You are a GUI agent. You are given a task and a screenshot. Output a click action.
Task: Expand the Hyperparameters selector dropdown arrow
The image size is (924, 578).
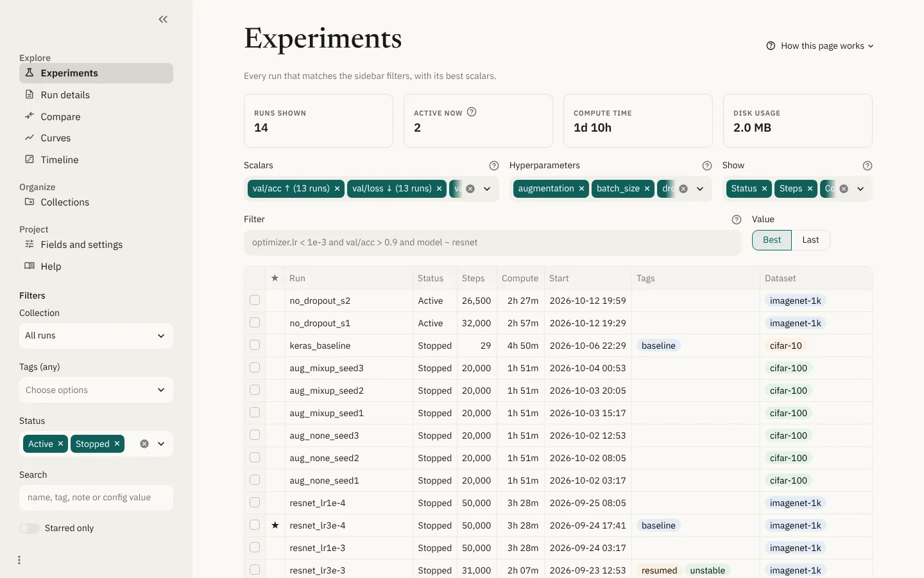coord(700,189)
